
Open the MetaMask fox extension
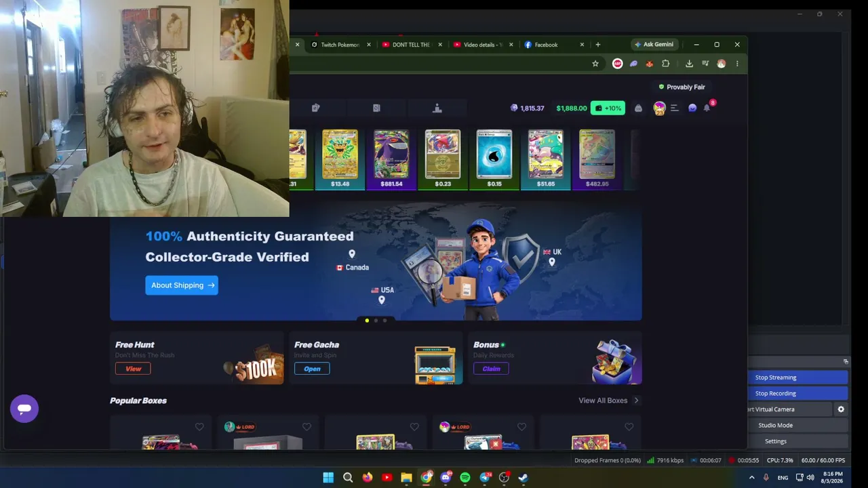pos(649,64)
